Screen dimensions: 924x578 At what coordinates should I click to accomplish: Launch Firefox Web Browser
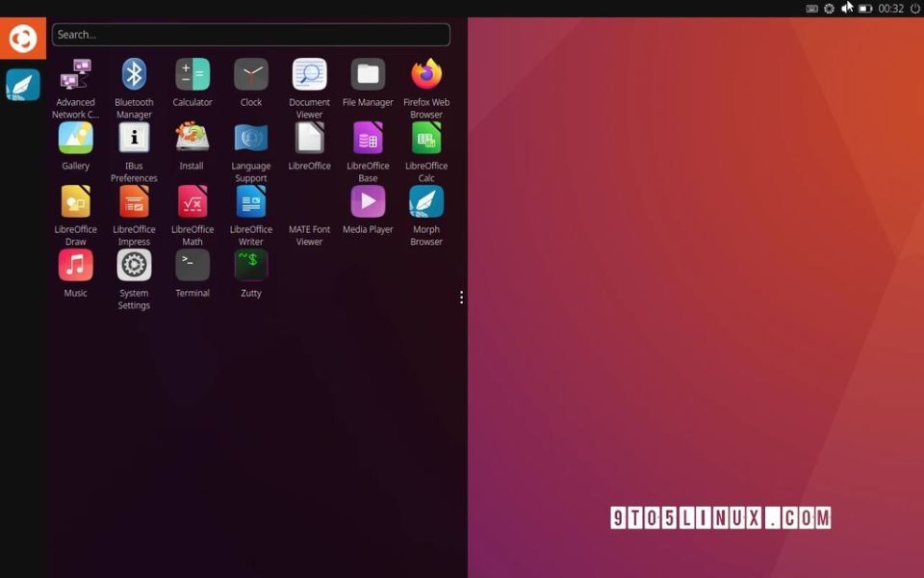pos(426,74)
